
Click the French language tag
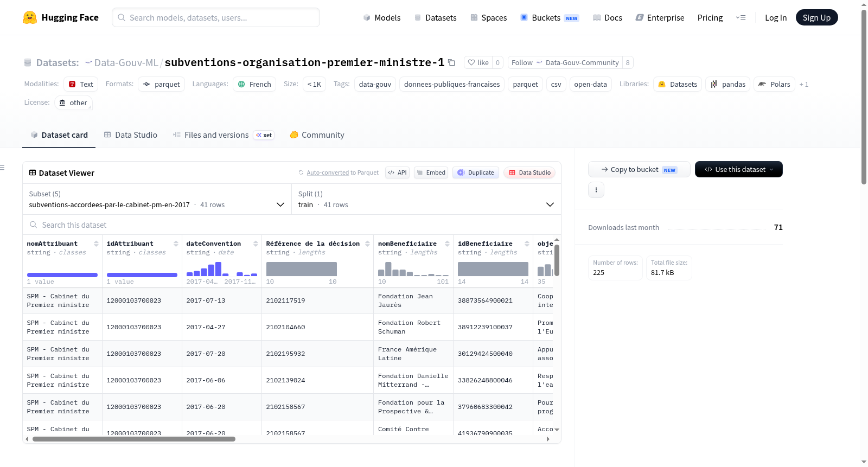click(254, 84)
